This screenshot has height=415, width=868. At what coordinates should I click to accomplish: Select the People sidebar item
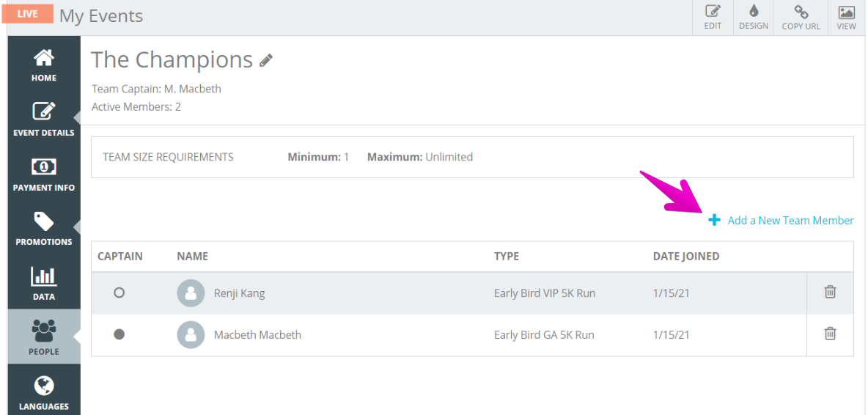(x=44, y=337)
